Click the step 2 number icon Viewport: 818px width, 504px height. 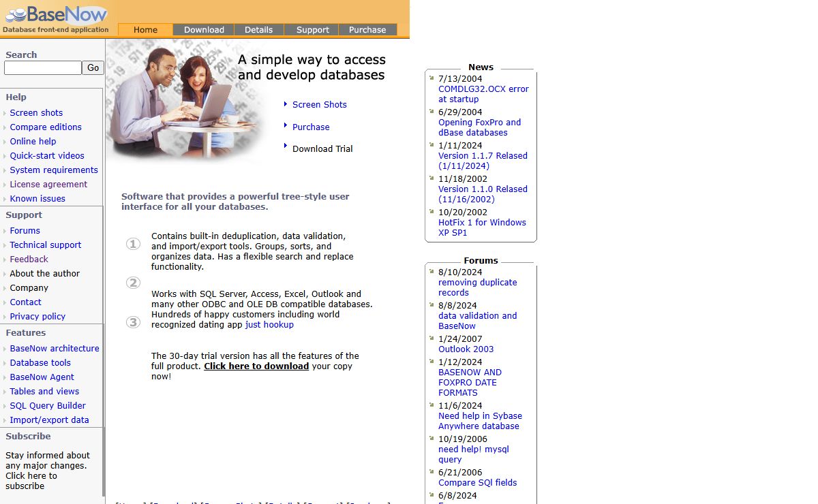tap(133, 283)
